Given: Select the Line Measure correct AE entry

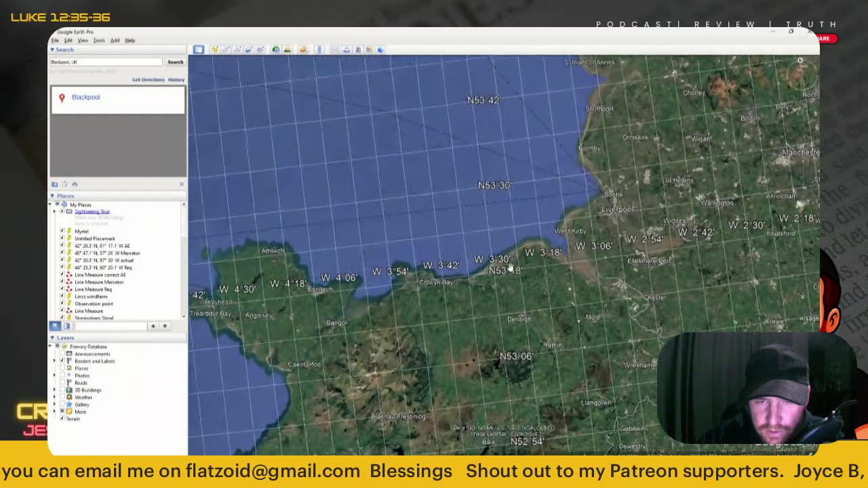Looking at the screenshot, I should pyautogui.click(x=100, y=275).
